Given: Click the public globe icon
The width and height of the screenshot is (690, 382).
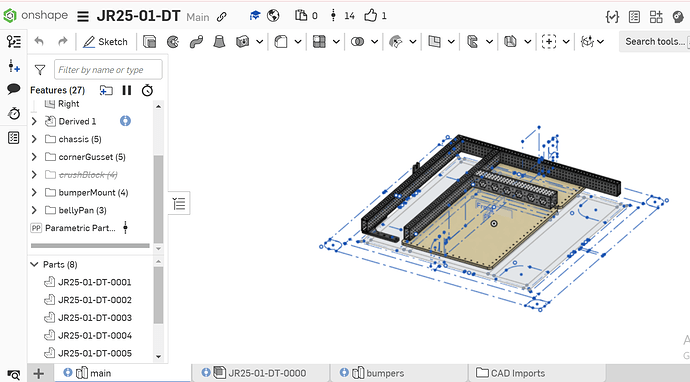Looking at the screenshot, I should pyautogui.click(x=273, y=16).
